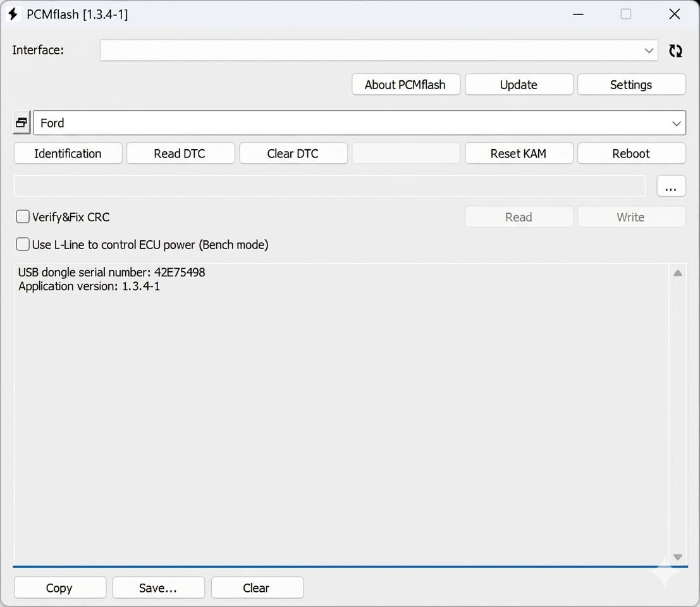Viewport: 700px width, 607px height.
Task: Click the log scrollbar down arrow
Action: pyautogui.click(x=678, y=557)
